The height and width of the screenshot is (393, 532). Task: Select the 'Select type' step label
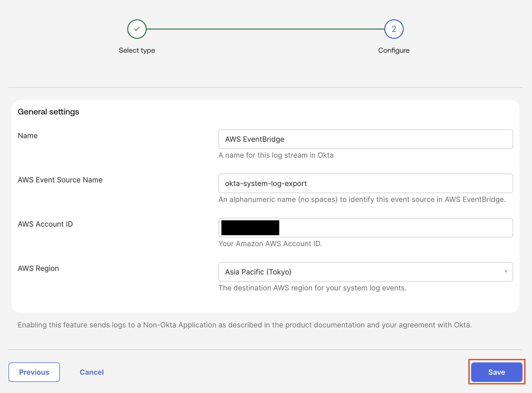tap(137, 50)
